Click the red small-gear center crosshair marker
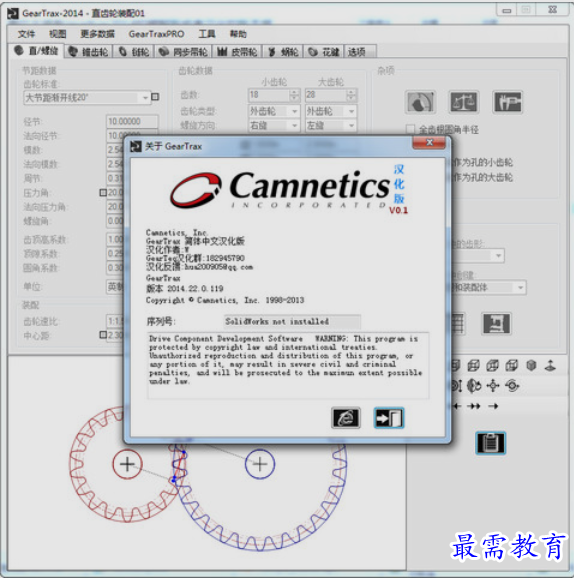 pyautogui.click(x=127, y=464)
